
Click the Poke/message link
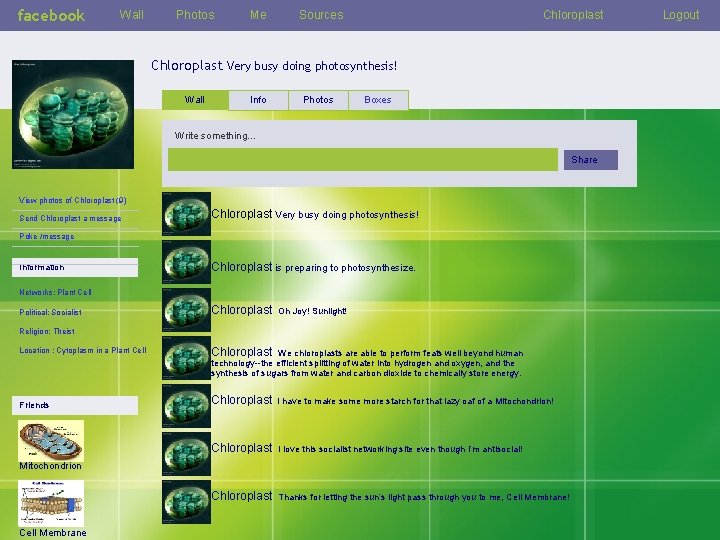(x=46, y=236)
